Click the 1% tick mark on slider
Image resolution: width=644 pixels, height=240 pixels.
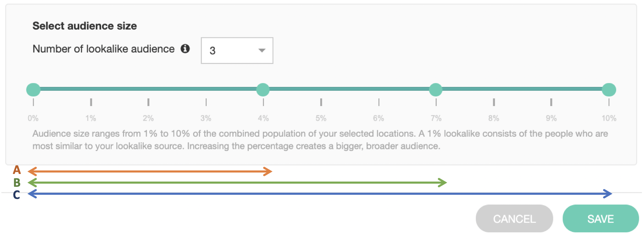pos(91,102)
